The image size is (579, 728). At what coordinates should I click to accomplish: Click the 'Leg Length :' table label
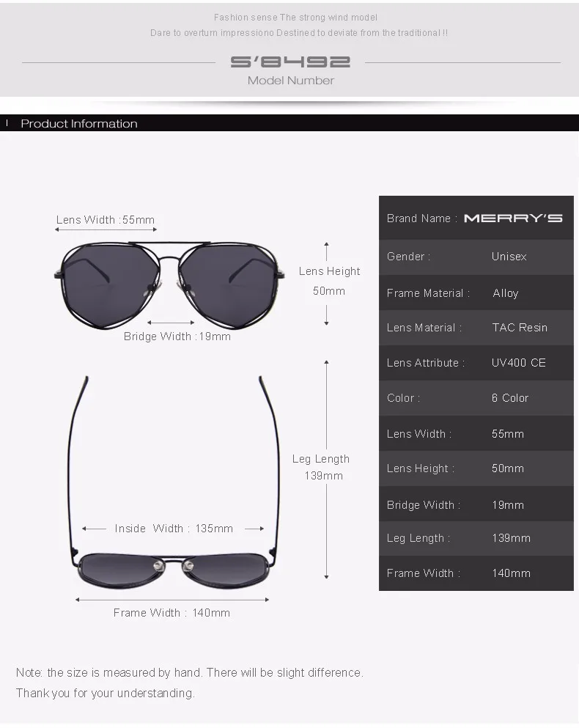418,538
